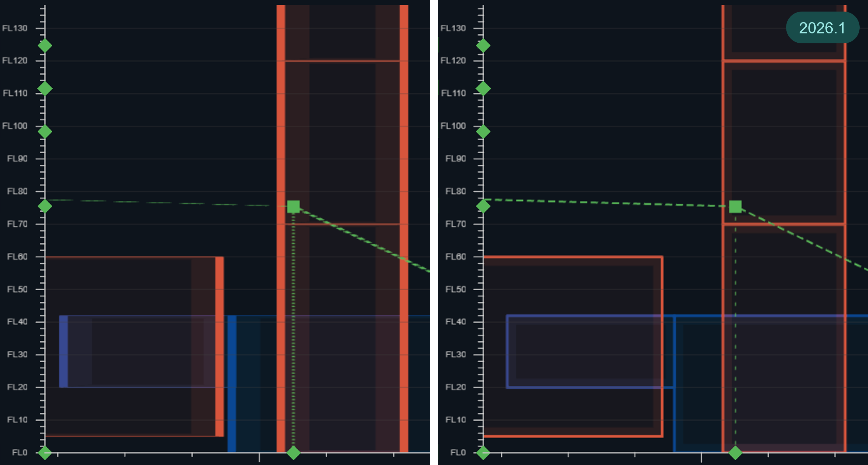This screenshot has height=465, width=868.
Task: Click the FL130 label in the left panel
Action: [15, 28]
